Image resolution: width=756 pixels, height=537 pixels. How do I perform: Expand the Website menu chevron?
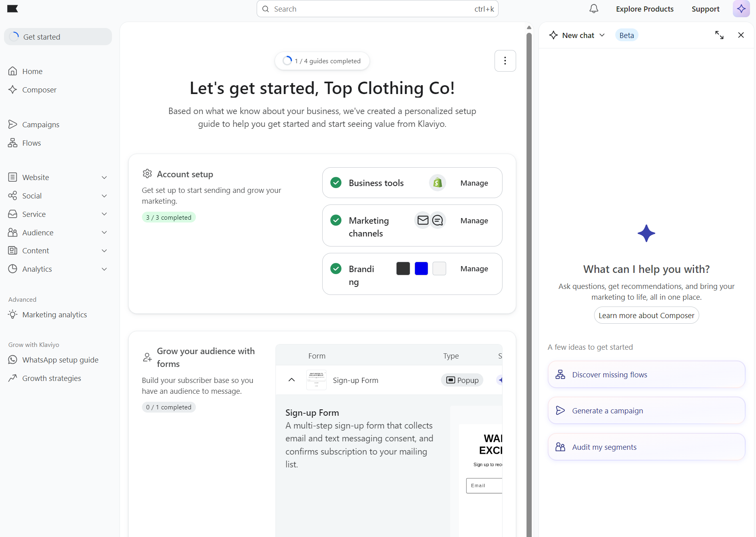tap(104, 177)
